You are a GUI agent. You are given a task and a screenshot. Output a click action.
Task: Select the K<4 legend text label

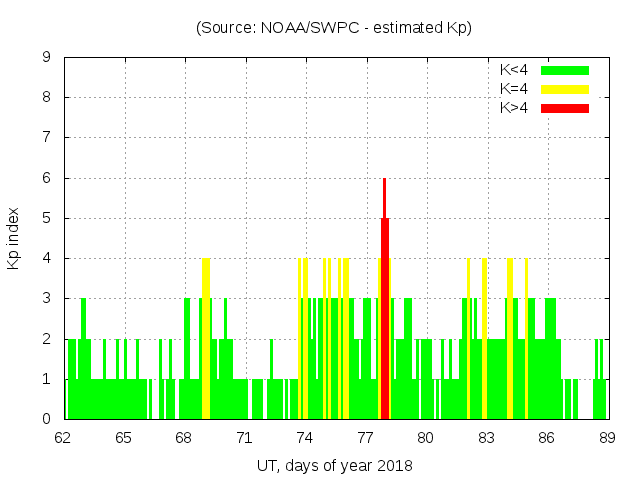(514, 70)
